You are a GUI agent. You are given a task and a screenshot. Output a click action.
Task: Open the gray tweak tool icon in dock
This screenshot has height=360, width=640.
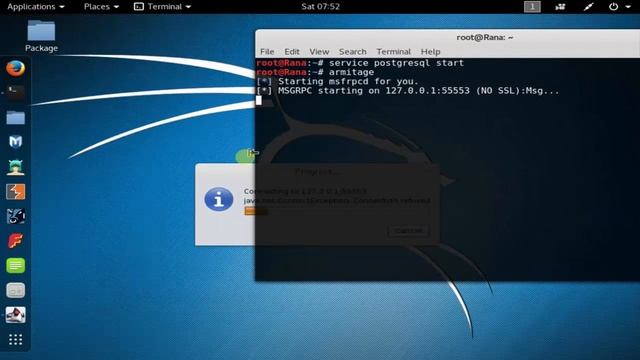pos(16,290)
